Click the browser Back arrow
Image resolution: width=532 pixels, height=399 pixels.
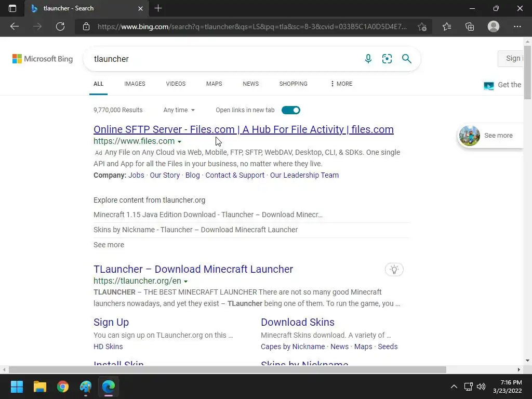[14, 26]
